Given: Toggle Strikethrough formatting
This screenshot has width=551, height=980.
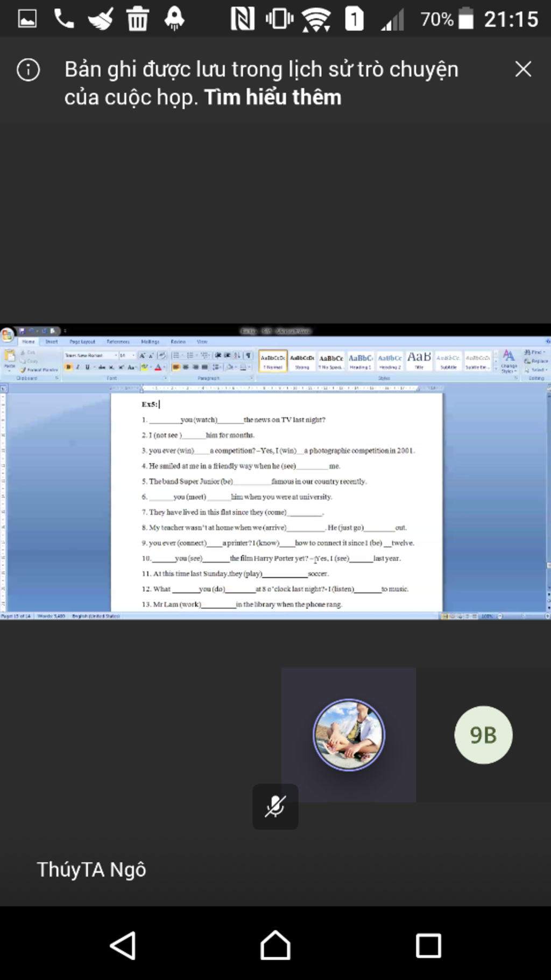Looking at the screenshot, I should click(x=102, y=367).
